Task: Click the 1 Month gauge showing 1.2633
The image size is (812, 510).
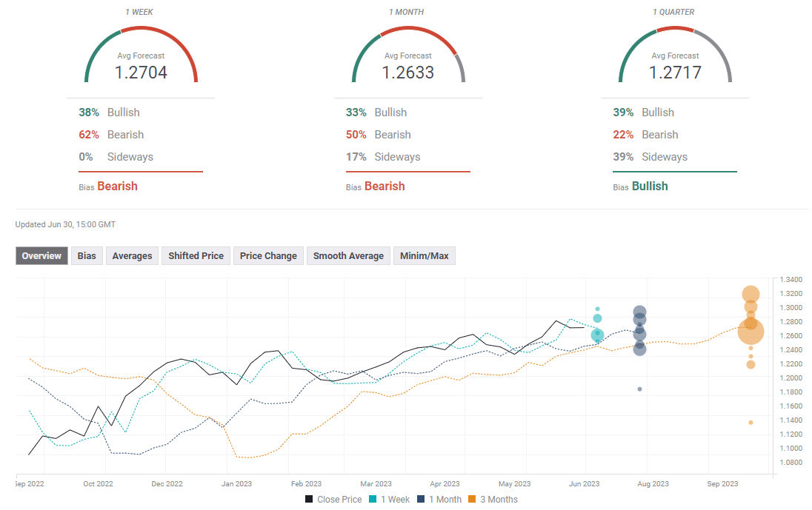Action: (x=408, y=59)
